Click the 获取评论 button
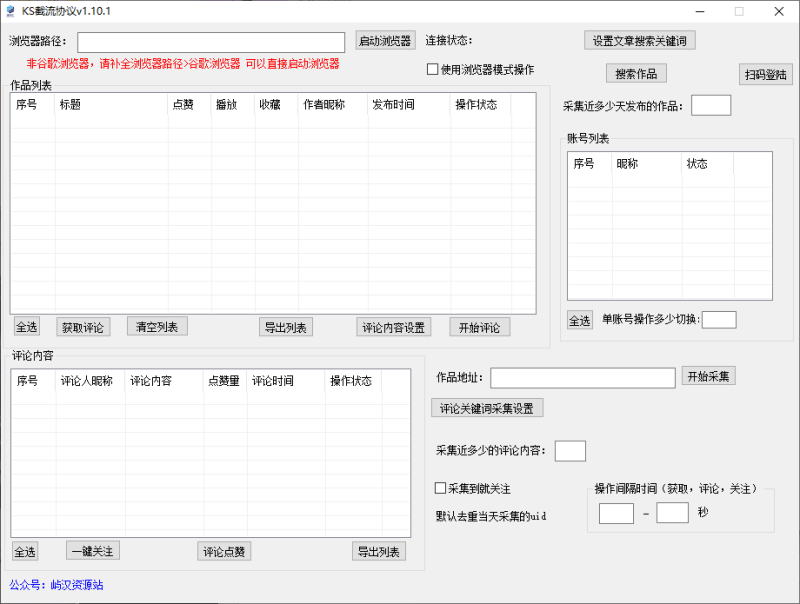The height and width of the screenshot is (604, 800). [x=83, y=327]
